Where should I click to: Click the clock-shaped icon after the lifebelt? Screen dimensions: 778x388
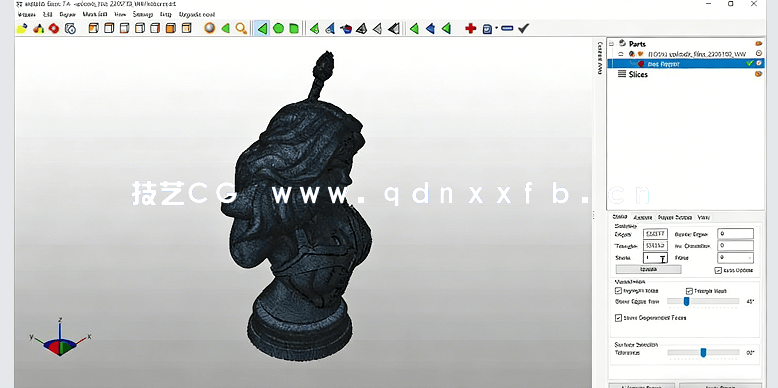point(70,29)
